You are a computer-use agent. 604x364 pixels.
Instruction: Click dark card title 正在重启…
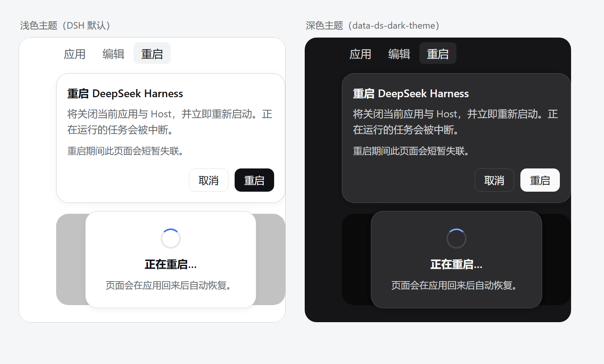[456, 264]
